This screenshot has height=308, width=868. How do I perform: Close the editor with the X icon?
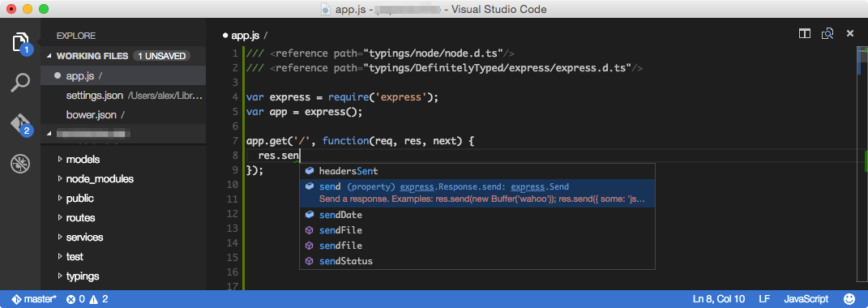pyautogui.click(x=850, y=34)
